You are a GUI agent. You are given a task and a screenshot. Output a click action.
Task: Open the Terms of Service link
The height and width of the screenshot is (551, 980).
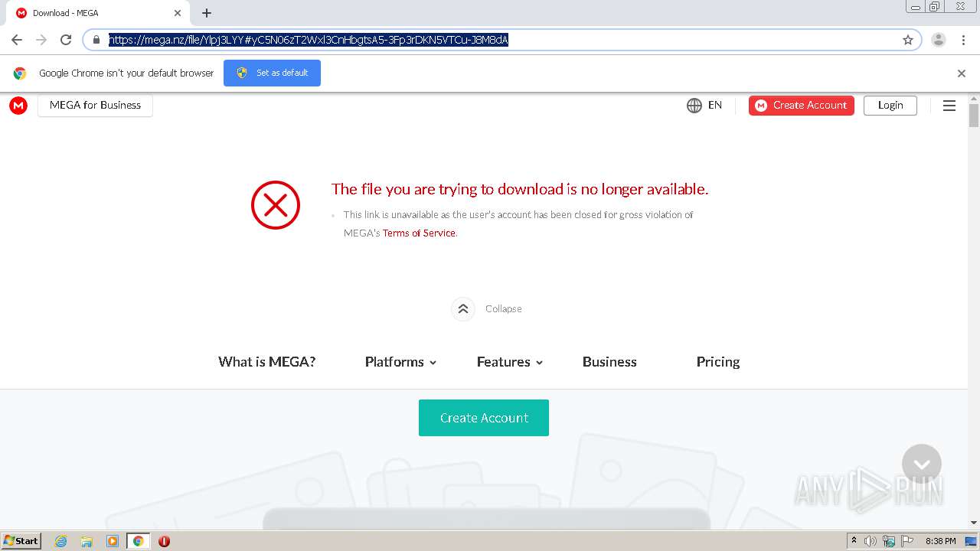[x=419, y=233]
